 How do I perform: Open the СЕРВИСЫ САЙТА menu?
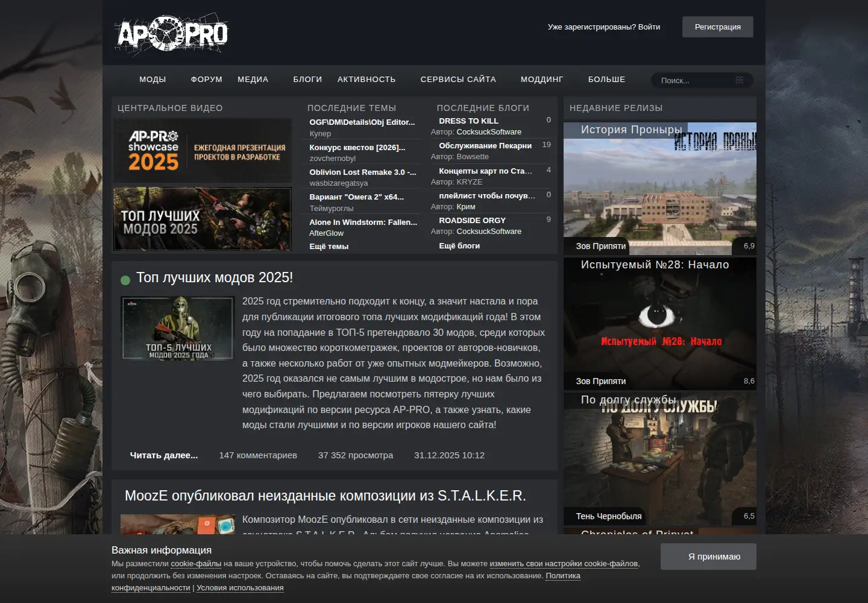coord(458,80)
